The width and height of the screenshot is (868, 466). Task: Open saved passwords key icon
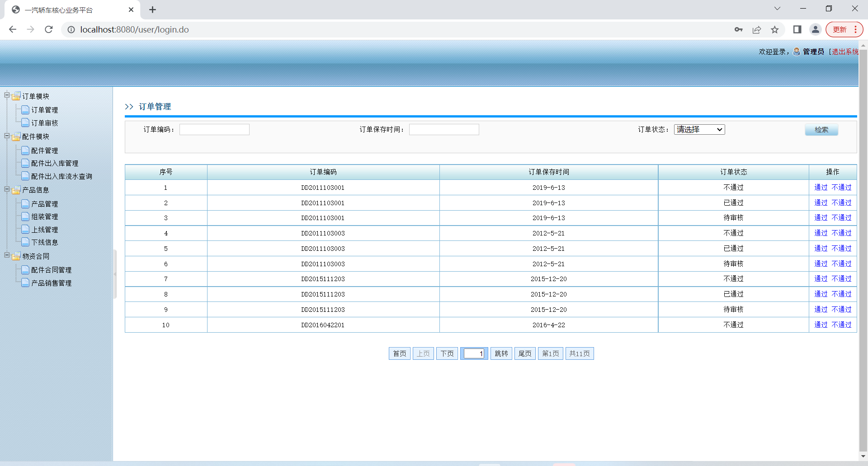(738, 29)
